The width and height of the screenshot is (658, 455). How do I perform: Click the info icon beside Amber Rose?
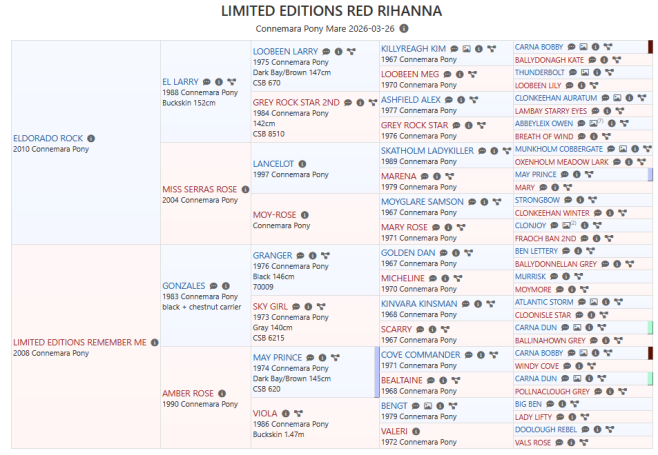[x=223, y=393]
